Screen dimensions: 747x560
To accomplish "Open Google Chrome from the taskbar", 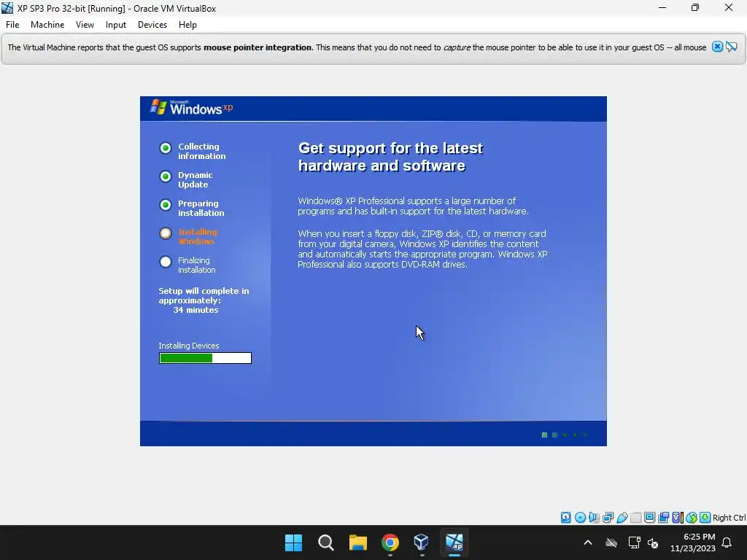I will [390, 542].
